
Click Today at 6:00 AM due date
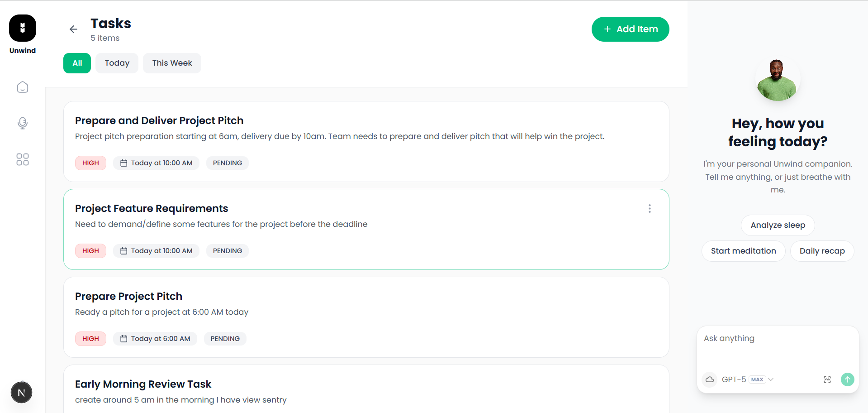pos(155,339)
